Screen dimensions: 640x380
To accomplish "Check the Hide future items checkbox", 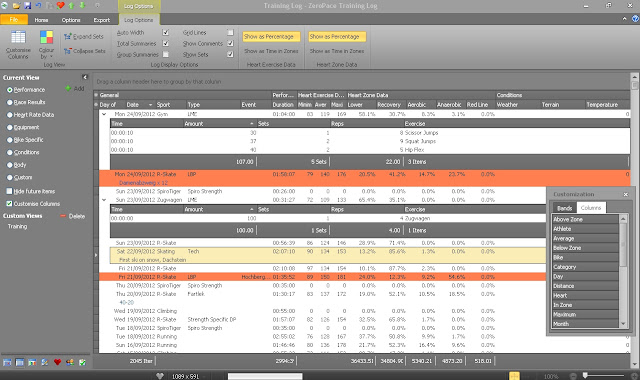I will [9, 191].
